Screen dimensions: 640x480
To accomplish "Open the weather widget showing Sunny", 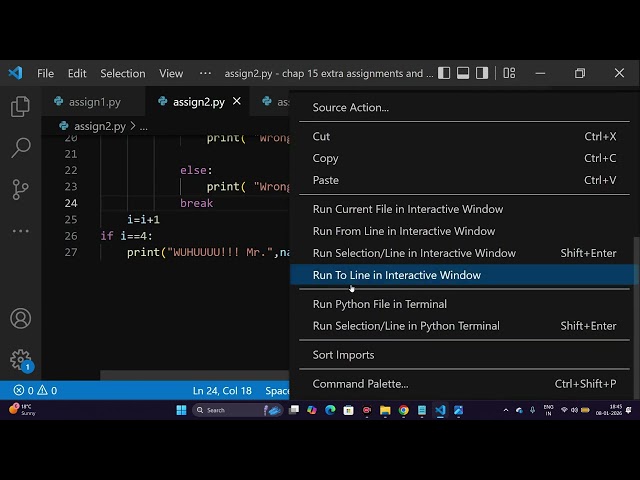I will tap(22, 409).
